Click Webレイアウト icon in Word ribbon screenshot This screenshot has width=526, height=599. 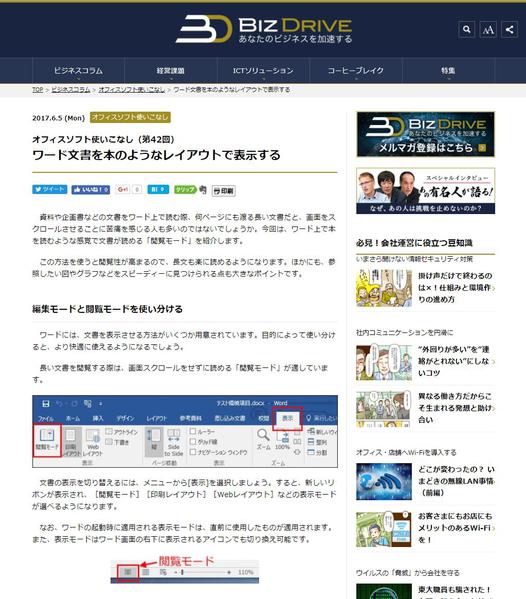(92, 442)
